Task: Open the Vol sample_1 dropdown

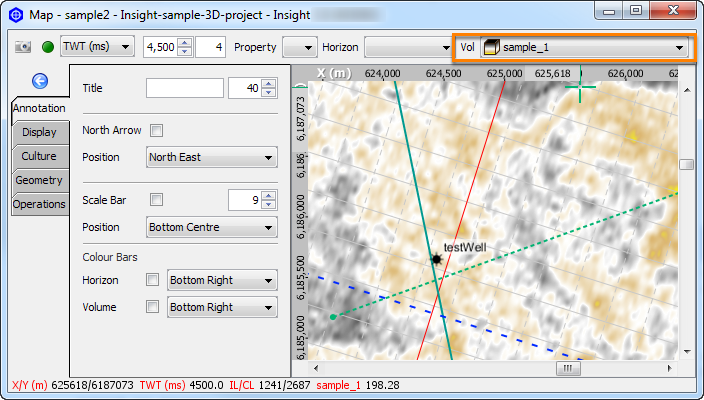Action: coord(584,47)
